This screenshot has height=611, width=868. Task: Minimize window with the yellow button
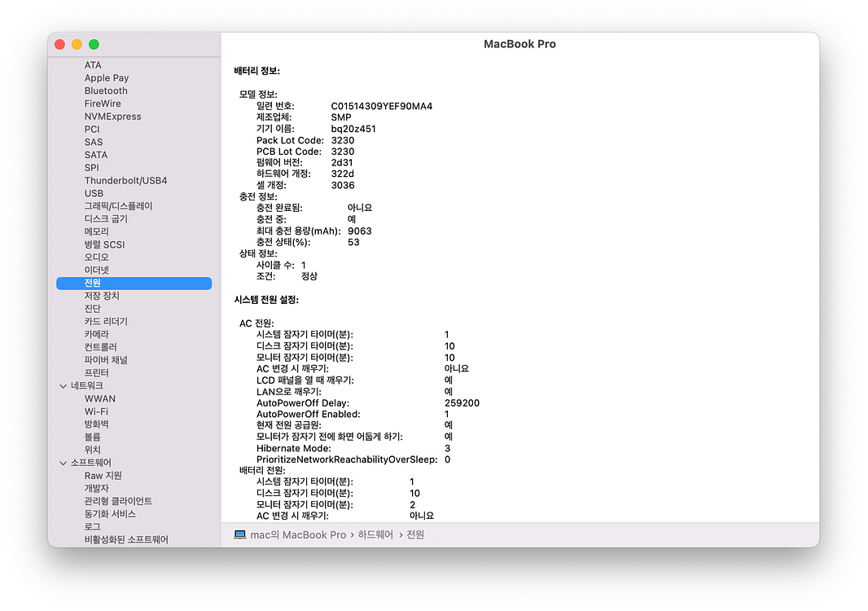[x=77, y=44]
